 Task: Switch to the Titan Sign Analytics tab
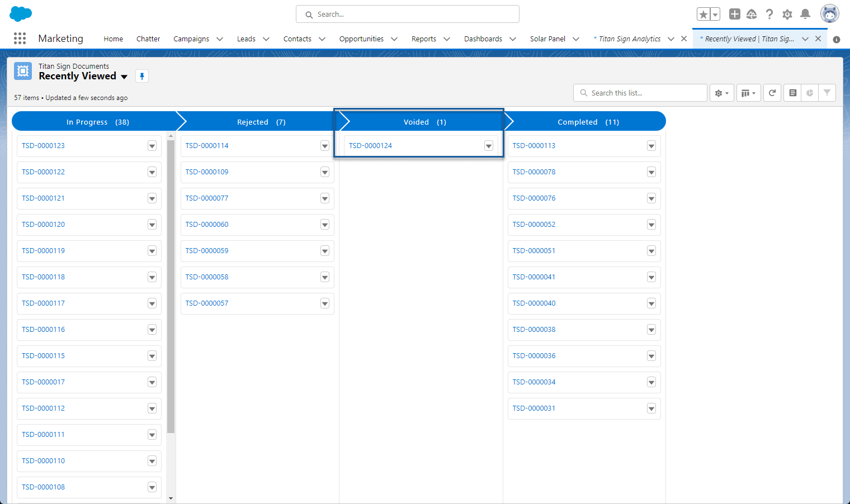[x=630, y=39]
